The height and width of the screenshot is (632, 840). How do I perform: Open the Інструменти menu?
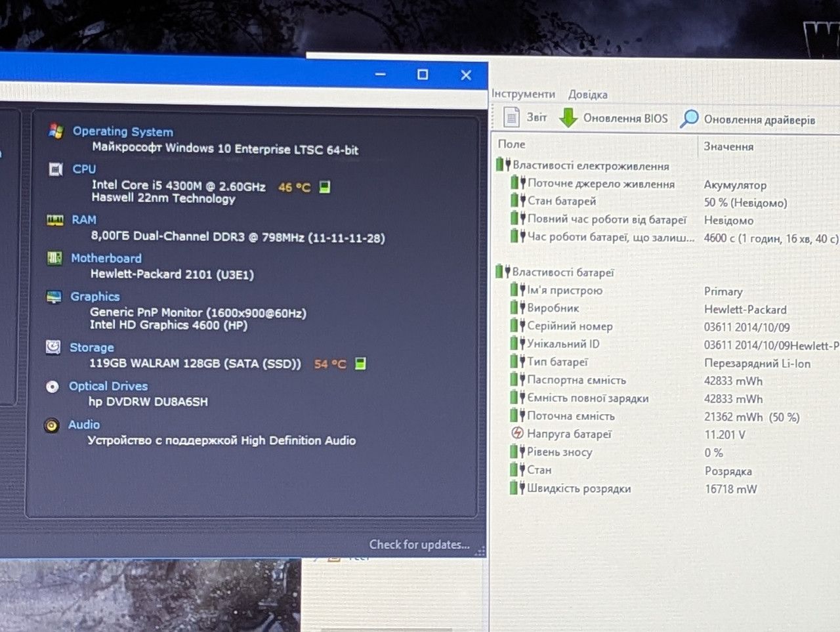click(x=524, y=94)
